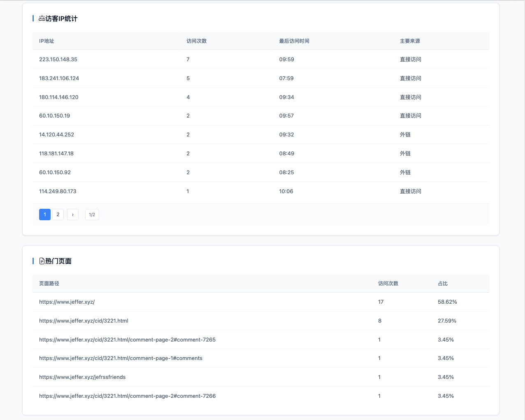The width and height of the screenshot is (525, 420).
Task: Select IP address 114.249.80.173
Action: click(58, 192)
